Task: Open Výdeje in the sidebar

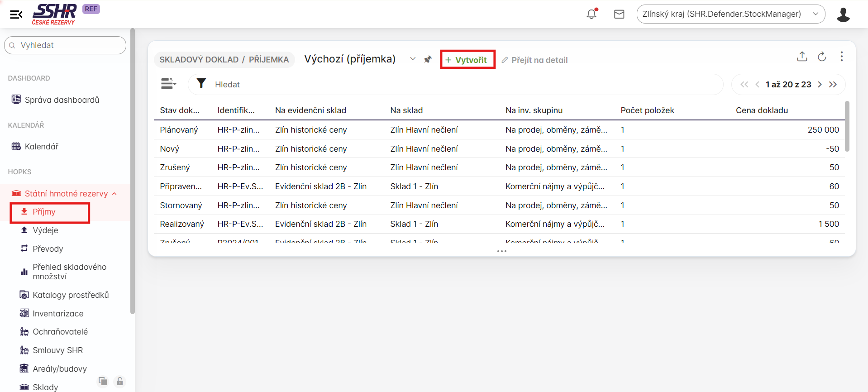Action: (x=45, y=230)
